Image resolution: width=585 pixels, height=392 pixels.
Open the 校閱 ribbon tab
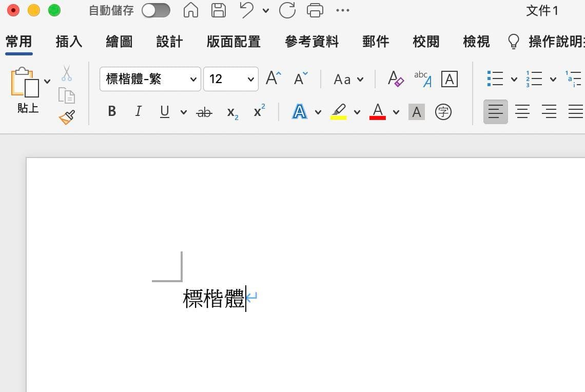(425, 42)
